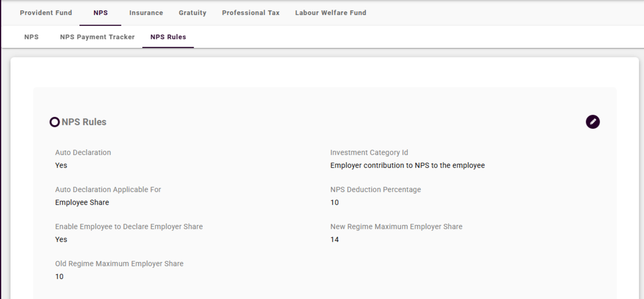Click the NPS Deduction Percentage label
Viewport: 644px width, 299px height.
pyautogui.click(x=375, y=190)
